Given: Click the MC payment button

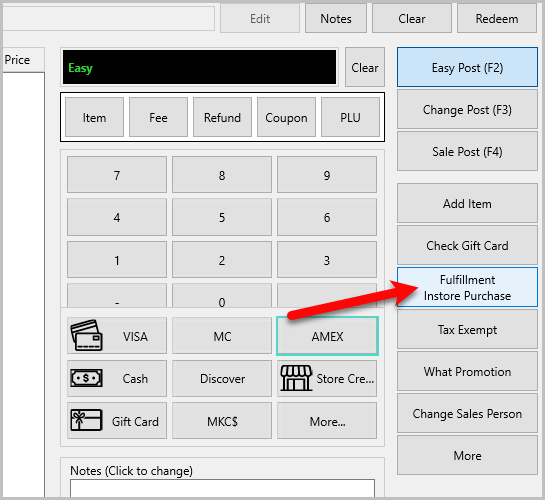Looking at the screenshot, I should (x=222, y=336).
